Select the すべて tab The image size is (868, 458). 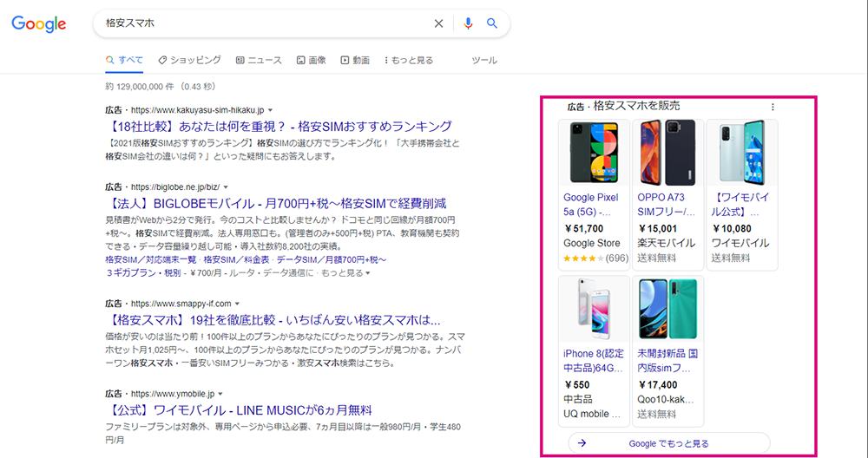click(x=124, y=61)
